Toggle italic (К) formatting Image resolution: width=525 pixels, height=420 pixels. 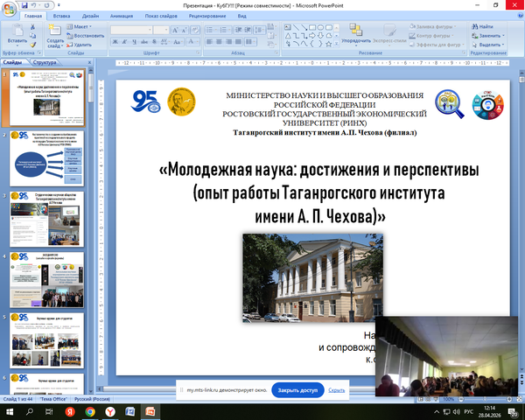[x=122, y=43]
